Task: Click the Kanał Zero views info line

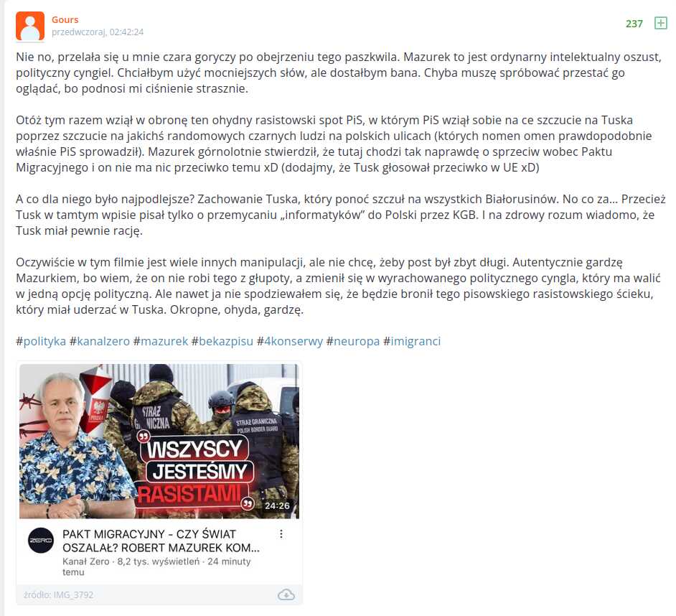Action: pyautogui.click(x=156, y=567)
